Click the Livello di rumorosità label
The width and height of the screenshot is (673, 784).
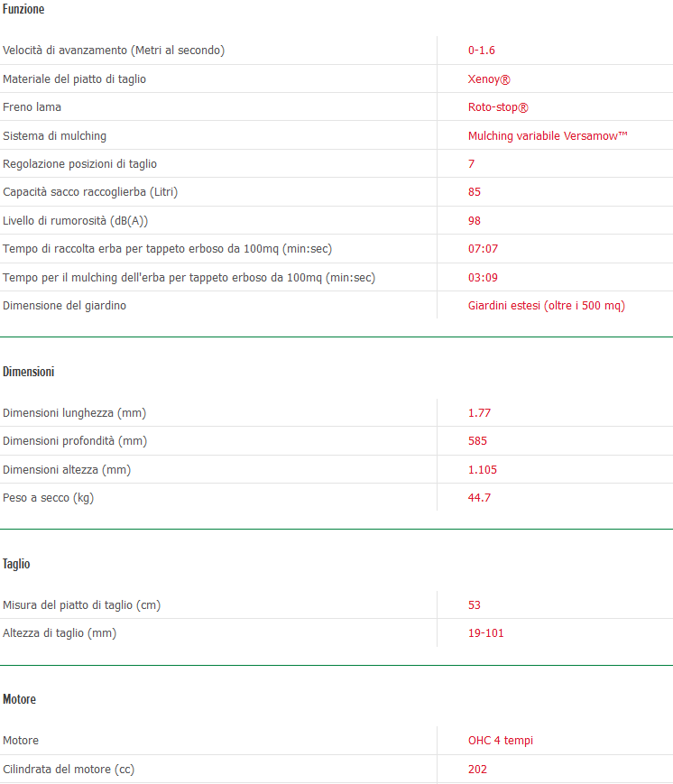click(75, 221)
